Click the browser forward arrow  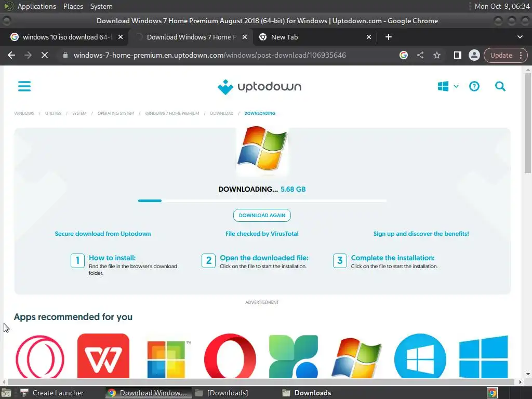pyautogui.click(x=28, y=55)
